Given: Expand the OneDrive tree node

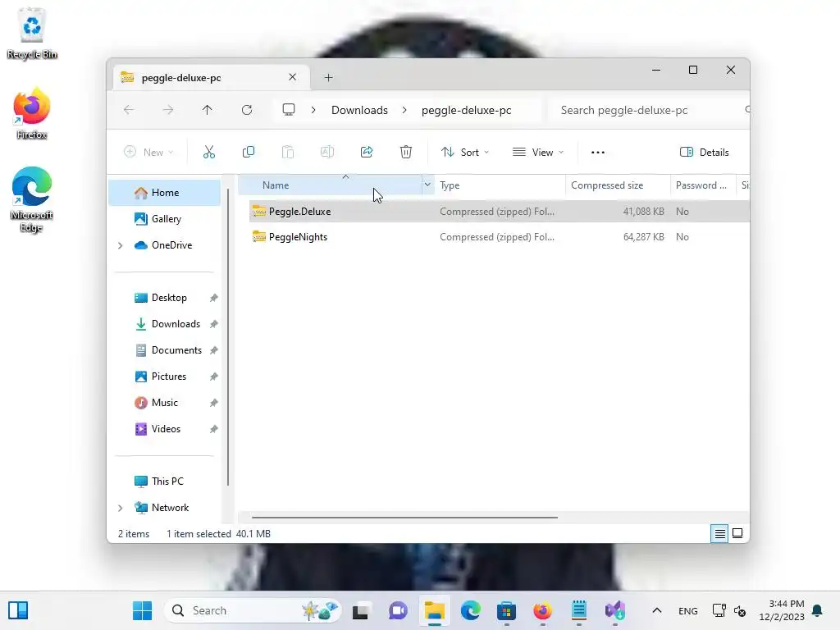Looking at the screenshot, I should pyautogui.click(x=120, y=245).
